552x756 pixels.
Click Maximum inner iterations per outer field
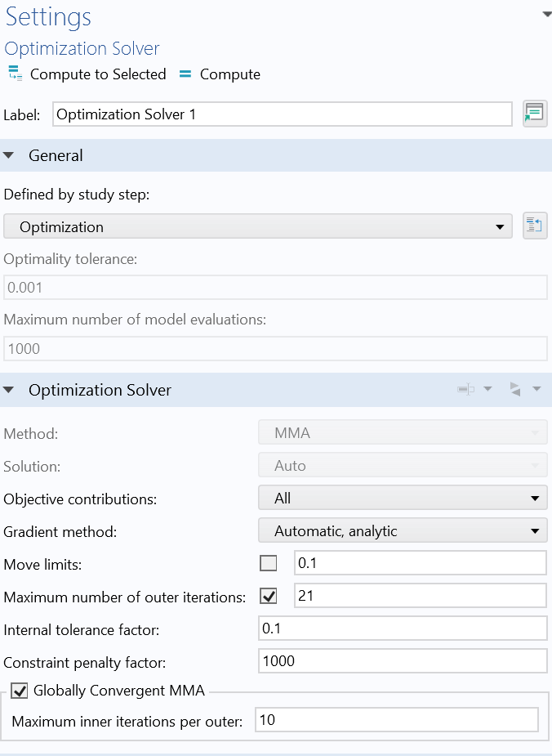pyautogui.click(x=396, y=720)
